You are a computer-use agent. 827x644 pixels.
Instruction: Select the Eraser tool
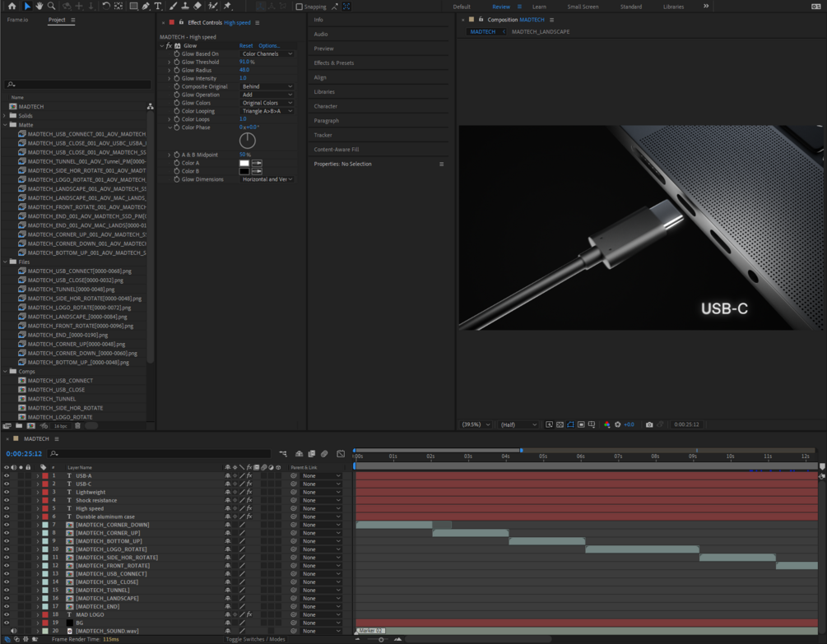click(197, 7)
